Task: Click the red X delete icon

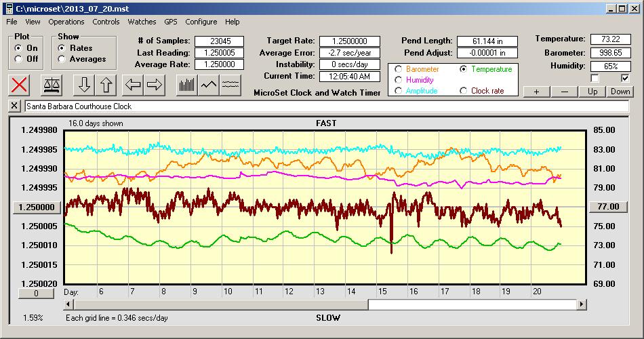Action: click(x=19, y=85)
